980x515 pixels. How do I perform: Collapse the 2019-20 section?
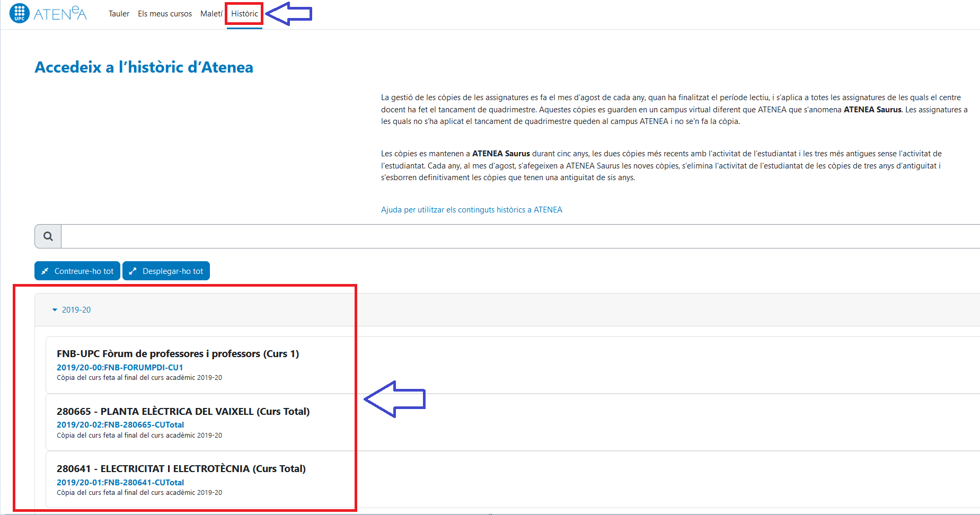[x=72, y=310]
